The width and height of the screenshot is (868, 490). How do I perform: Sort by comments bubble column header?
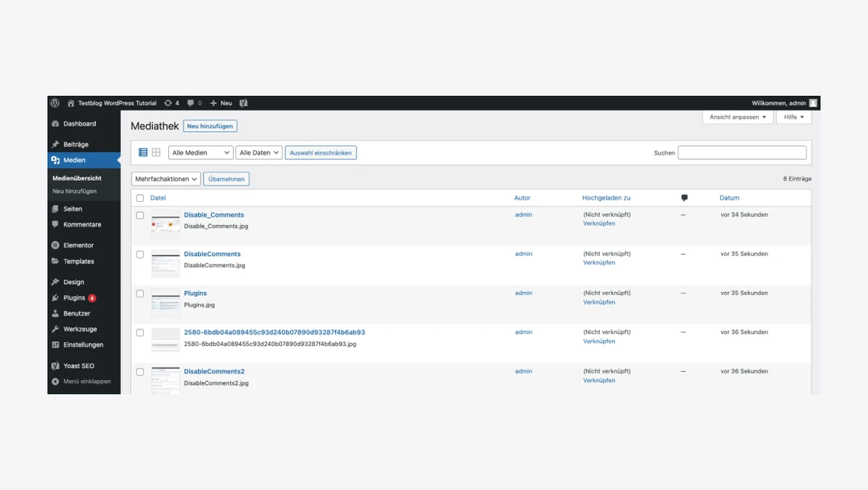(684, 198)
